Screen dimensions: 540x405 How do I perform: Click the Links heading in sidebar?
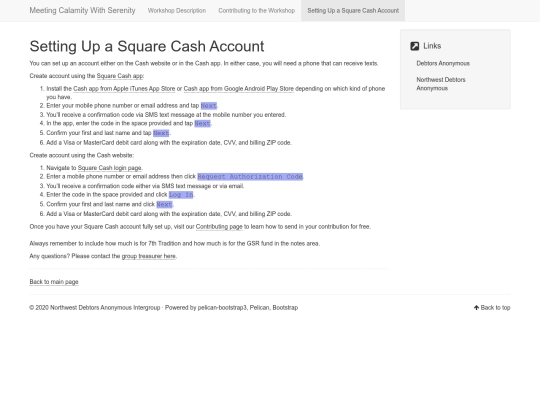432,46
